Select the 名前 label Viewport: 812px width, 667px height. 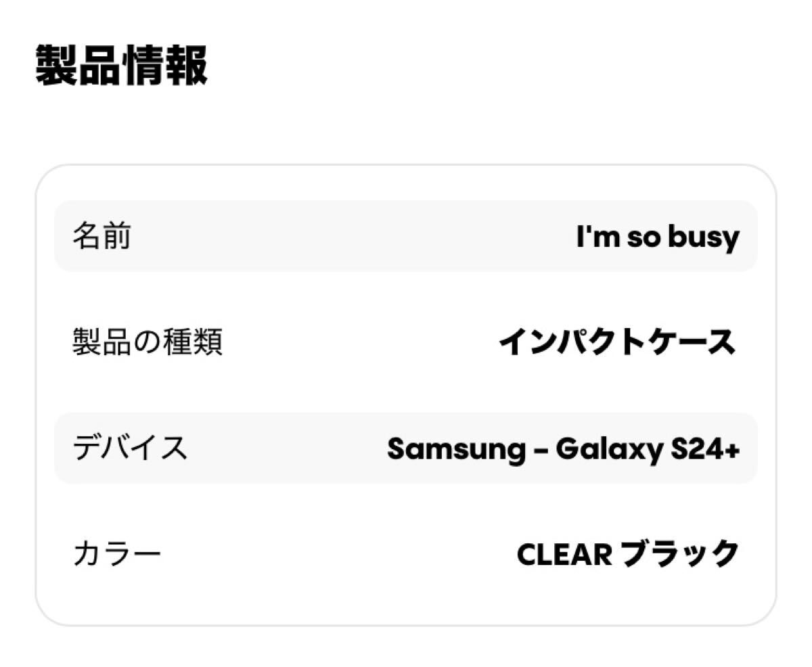click(101, 237)
